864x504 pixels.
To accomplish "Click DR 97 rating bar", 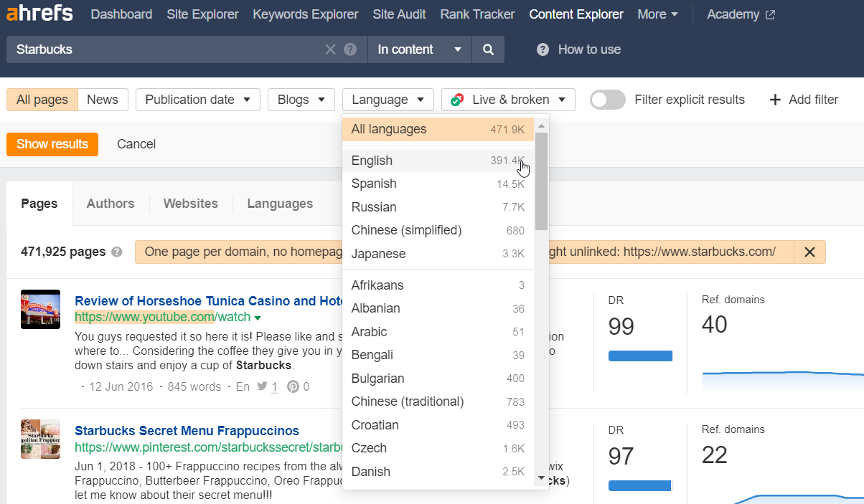I will (x=640, y=485).
